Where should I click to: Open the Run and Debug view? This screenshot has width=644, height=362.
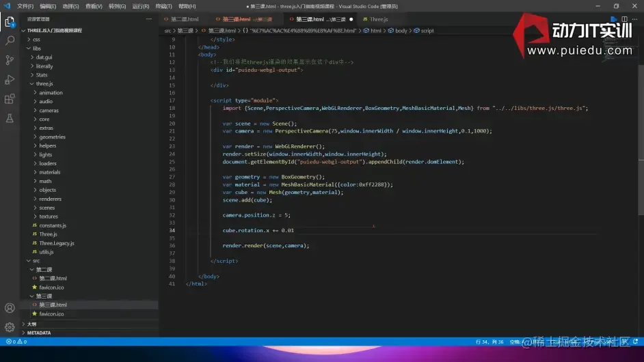click(x=10, y=80)
